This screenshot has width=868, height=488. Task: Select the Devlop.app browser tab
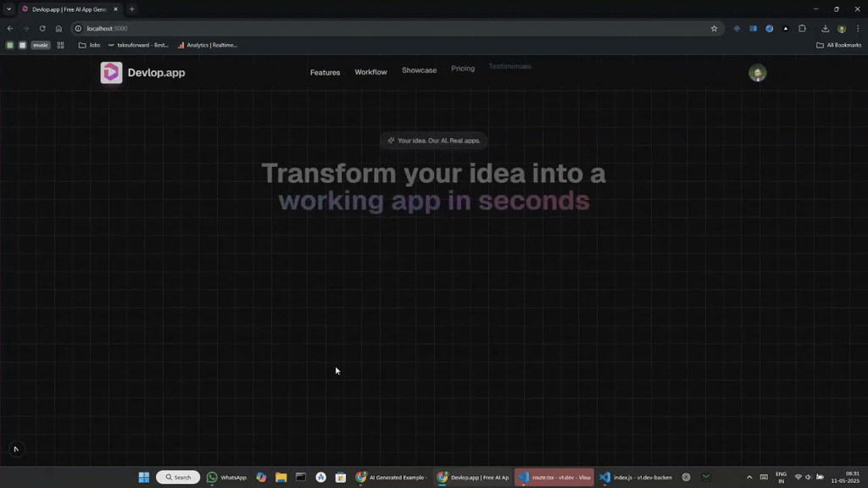70,9
